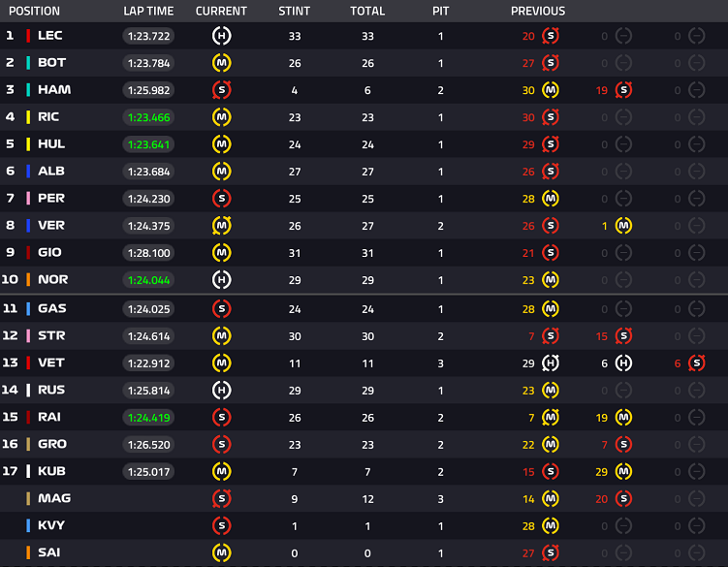The image size is (728, 567).
Task: Click the pink team color bar beside PER
Action: pos(28,199)
